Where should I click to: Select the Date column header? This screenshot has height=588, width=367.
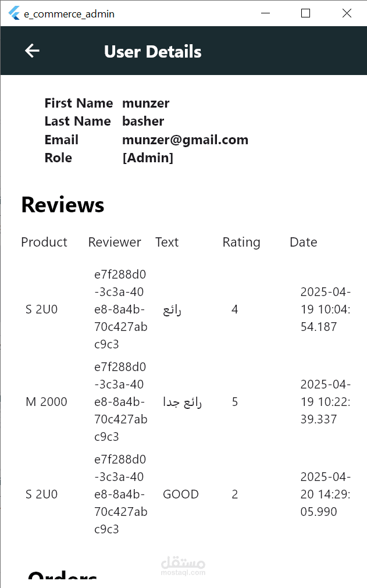tap(303, 243)
